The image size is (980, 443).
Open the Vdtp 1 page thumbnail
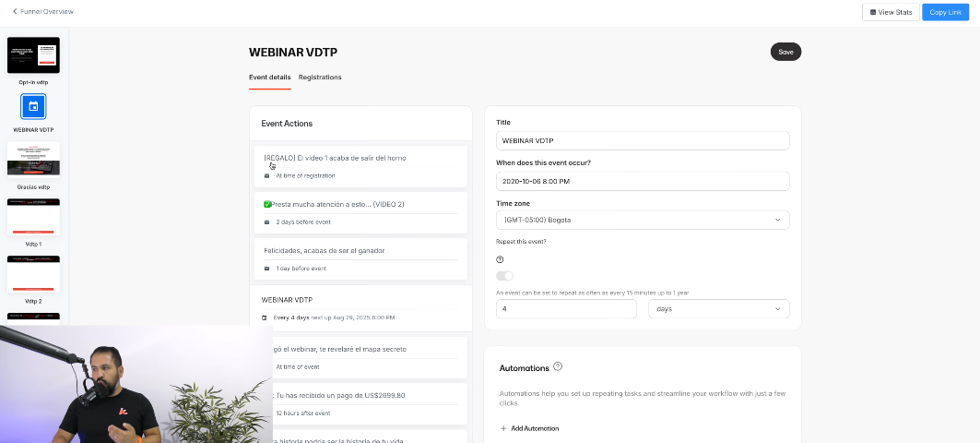click(34, 217)
